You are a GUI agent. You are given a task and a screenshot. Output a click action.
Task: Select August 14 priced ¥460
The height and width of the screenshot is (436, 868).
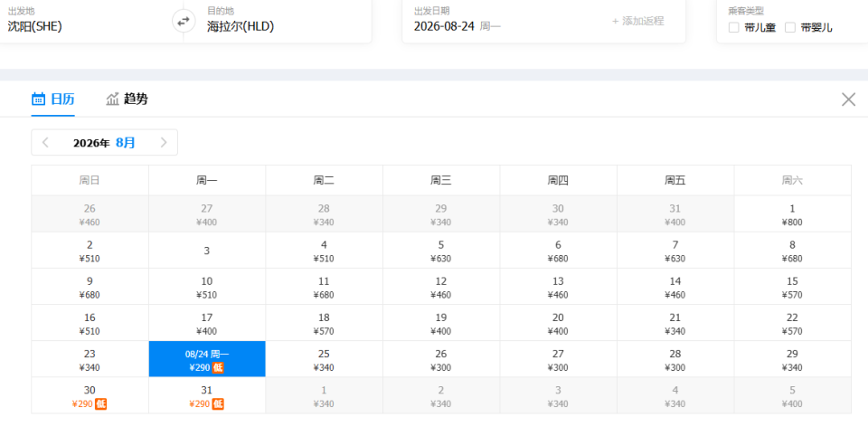tap(675, 287)
